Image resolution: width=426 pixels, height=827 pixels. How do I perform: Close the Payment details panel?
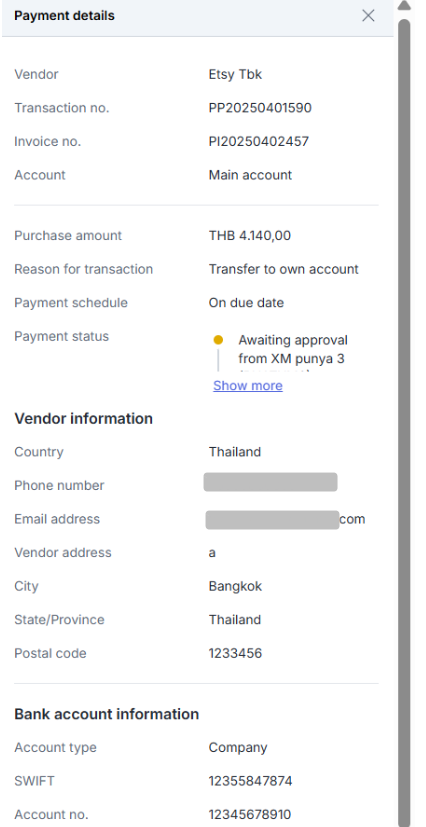[x=368, y=16]
